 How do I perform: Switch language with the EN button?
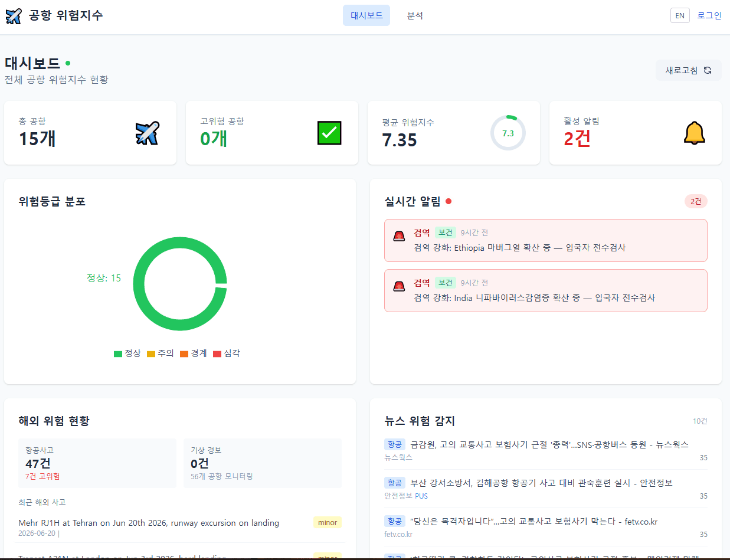680,15
